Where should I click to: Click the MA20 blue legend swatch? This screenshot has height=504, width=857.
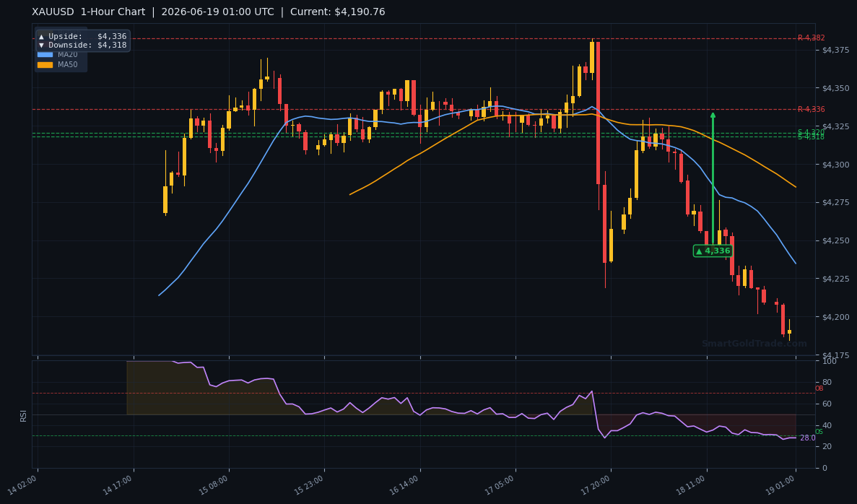tap(45, 55)
